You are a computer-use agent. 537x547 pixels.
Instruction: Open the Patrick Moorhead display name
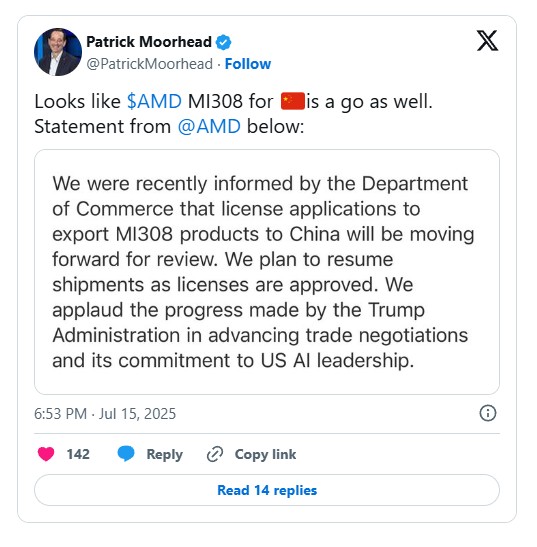pyautogui.click(x=149, y=42)
